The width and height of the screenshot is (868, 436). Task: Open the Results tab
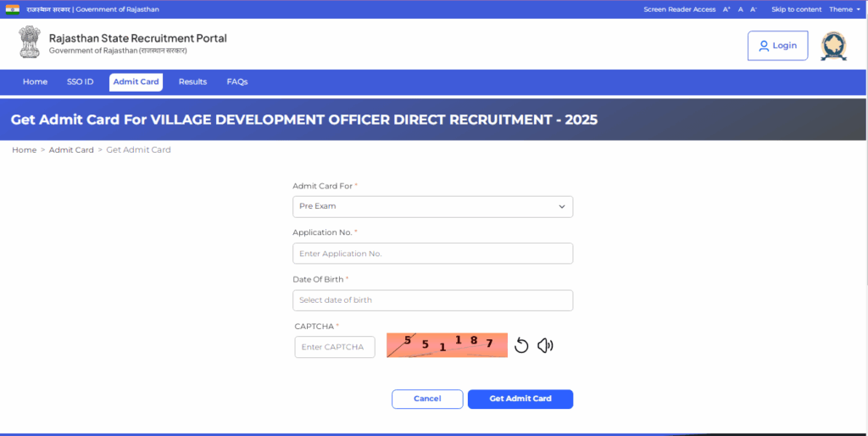pyautogui.click(x=192, y=82)
